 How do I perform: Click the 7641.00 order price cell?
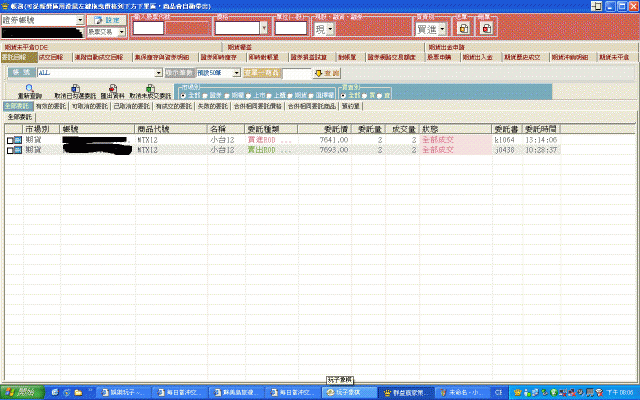(x=325, y=140)
